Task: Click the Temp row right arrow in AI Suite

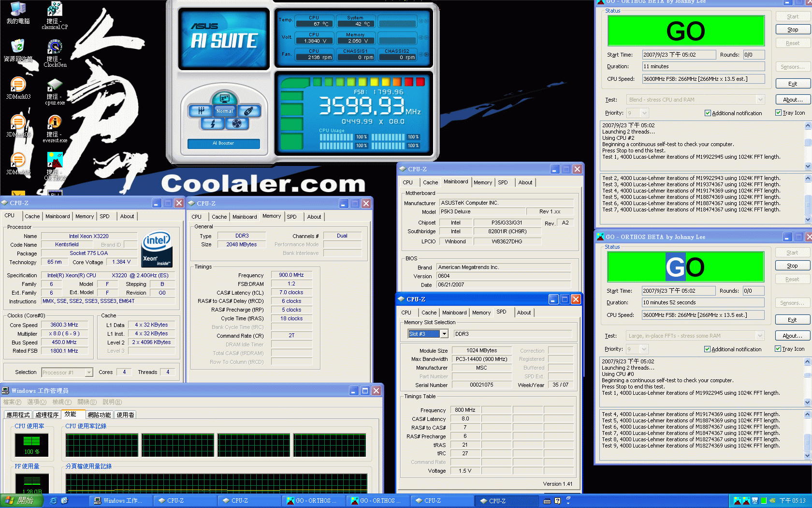Action: 427,21
